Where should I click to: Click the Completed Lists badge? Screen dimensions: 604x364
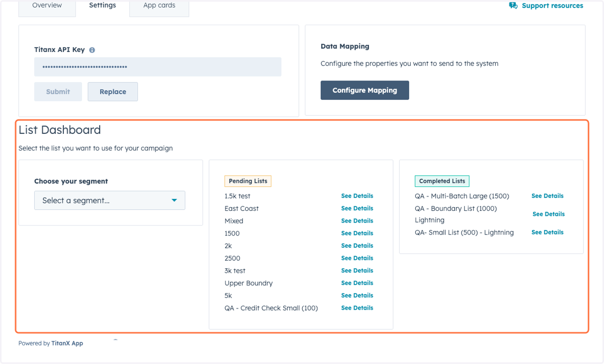pos(442,181)
